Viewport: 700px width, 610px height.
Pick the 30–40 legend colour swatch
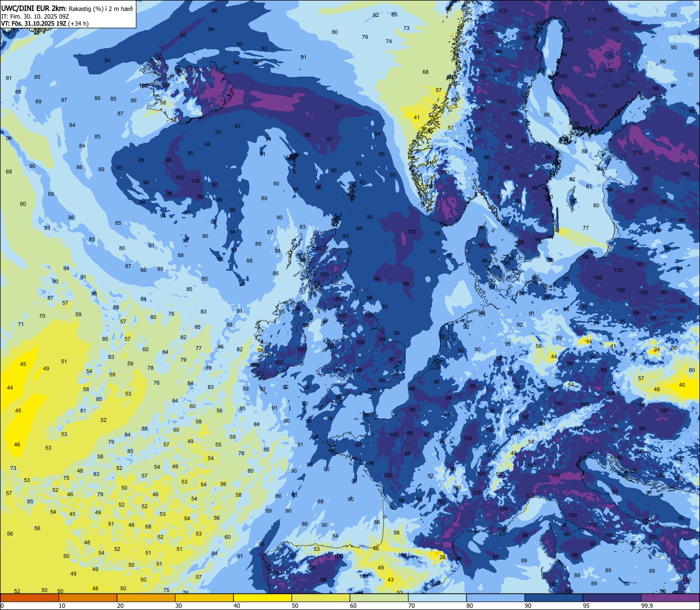coord(204,597)
